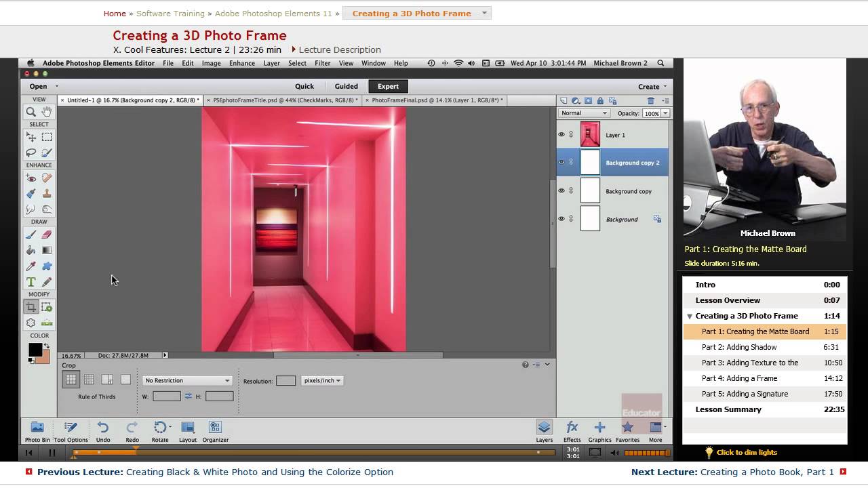Select the Gradient tool

[x=47, y=250]
